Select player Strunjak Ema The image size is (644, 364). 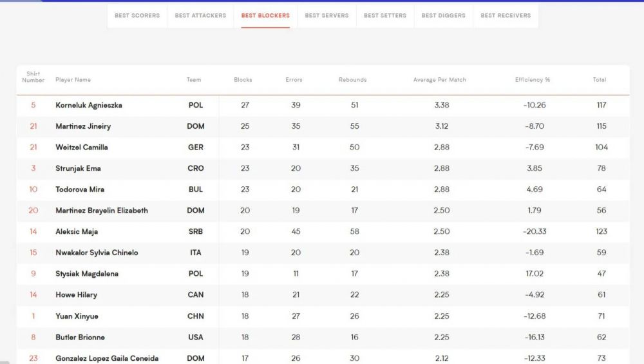(78, 168)
